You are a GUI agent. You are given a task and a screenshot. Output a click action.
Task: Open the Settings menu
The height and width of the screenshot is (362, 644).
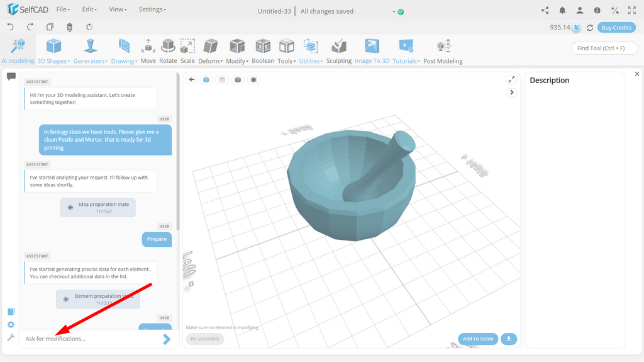pyautogui.click(x=152, y=9)
